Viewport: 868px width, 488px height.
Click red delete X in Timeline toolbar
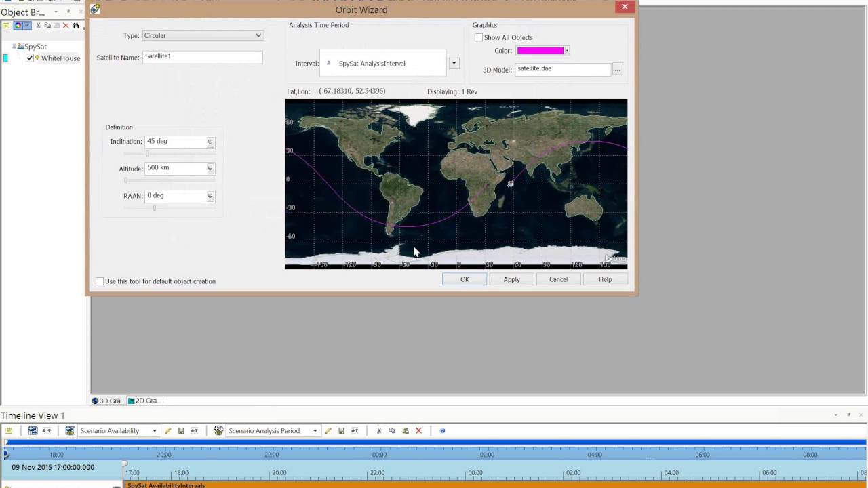click(418, 431)
